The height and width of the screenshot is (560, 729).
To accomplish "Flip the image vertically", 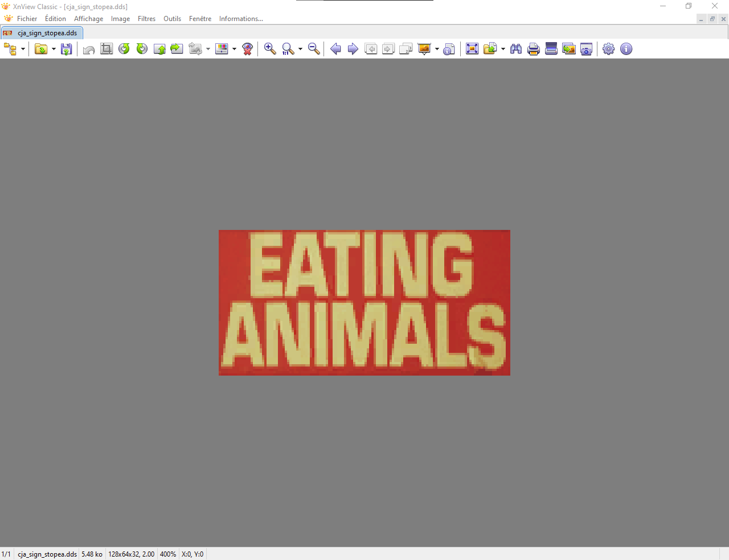I will tap(159, 49).
